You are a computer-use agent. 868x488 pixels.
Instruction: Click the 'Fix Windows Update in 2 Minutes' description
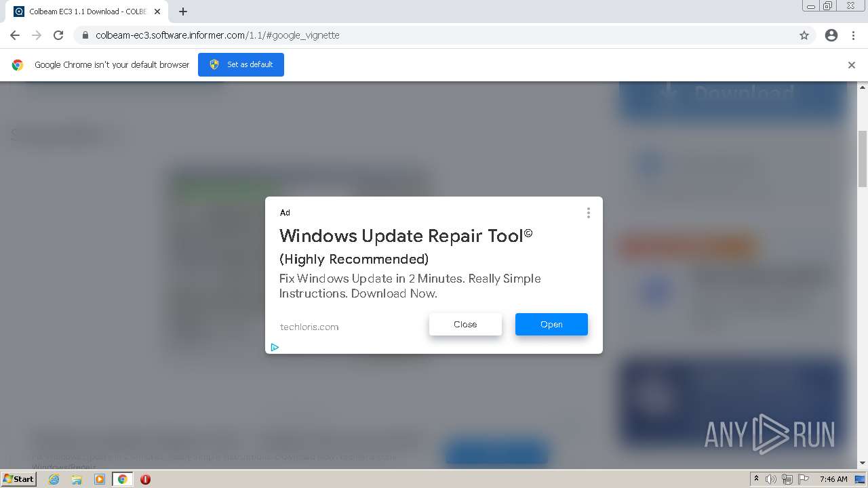click(410, 286)
